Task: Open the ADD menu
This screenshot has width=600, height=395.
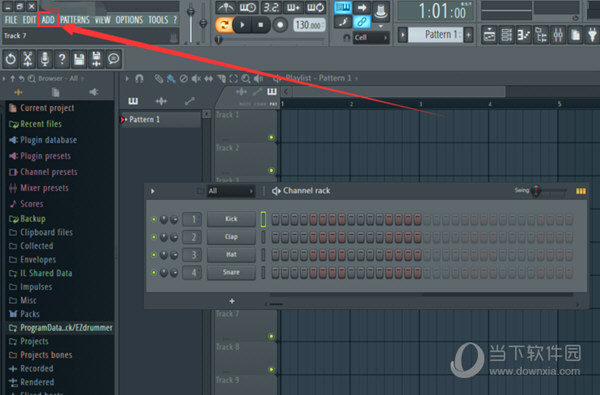Action: 48,20
